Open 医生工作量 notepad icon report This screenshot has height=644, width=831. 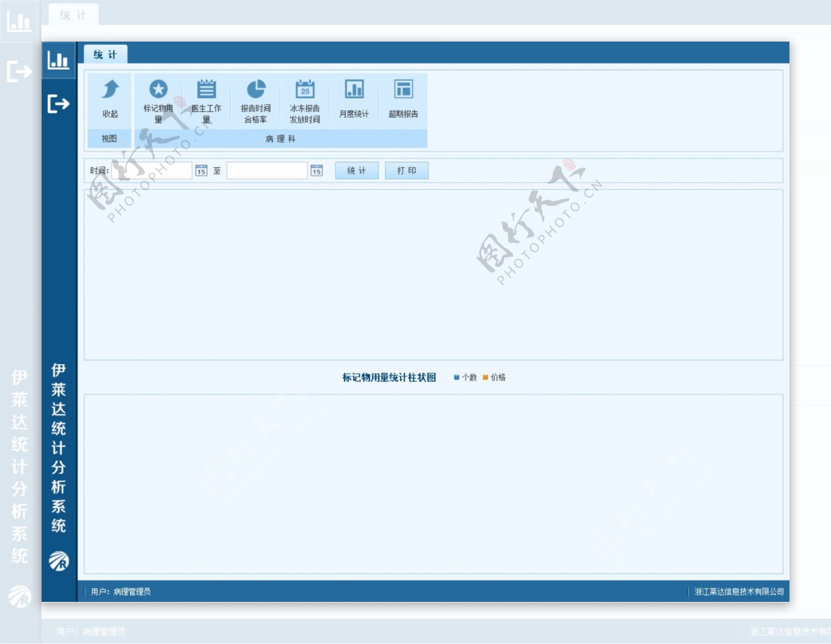tap(206, 89)
